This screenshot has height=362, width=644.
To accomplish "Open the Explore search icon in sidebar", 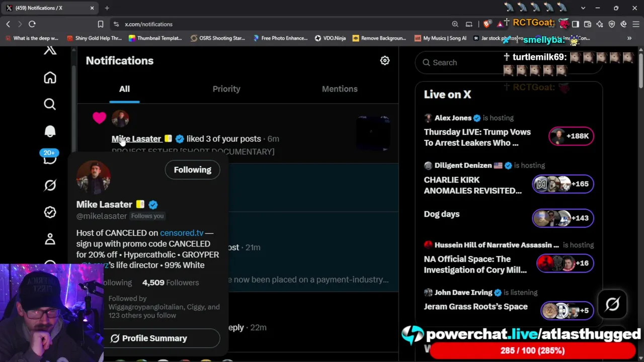I will coord(50,104).
